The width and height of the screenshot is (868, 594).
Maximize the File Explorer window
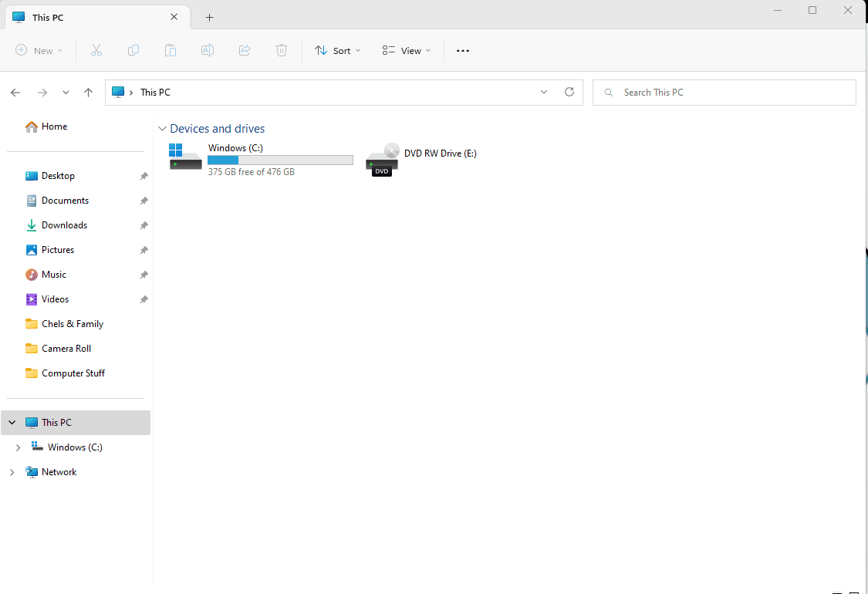[x=812, y=10]
